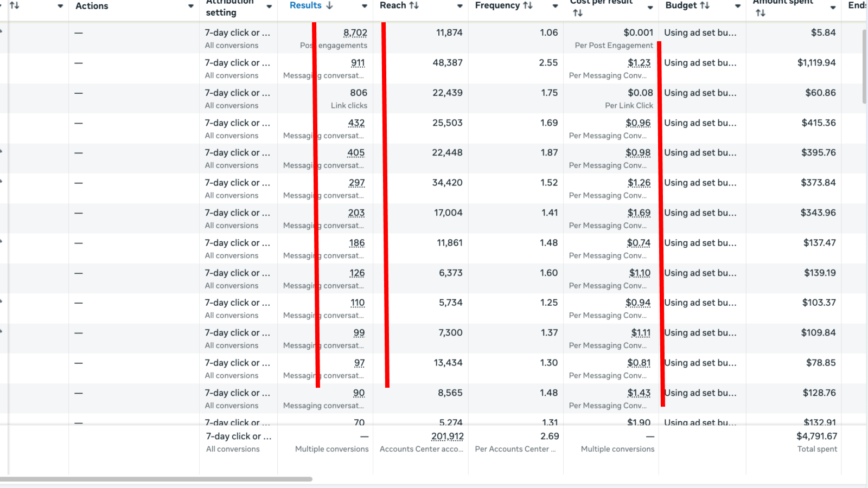Open the Reach column dropdown arrow
This screenshot has height=488, width=868.
(460, 6)
